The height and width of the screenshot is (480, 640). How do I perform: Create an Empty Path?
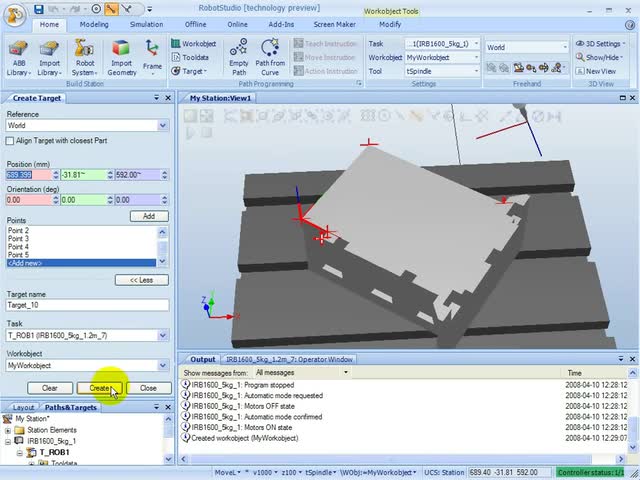click(x=238, y=58)
